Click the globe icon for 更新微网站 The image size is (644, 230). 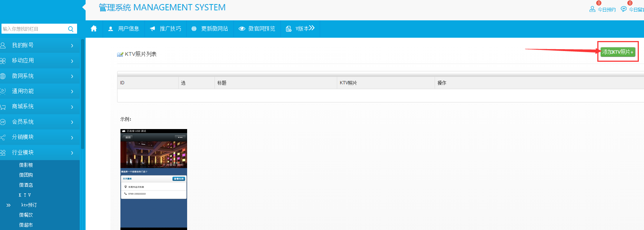point(194,29)
